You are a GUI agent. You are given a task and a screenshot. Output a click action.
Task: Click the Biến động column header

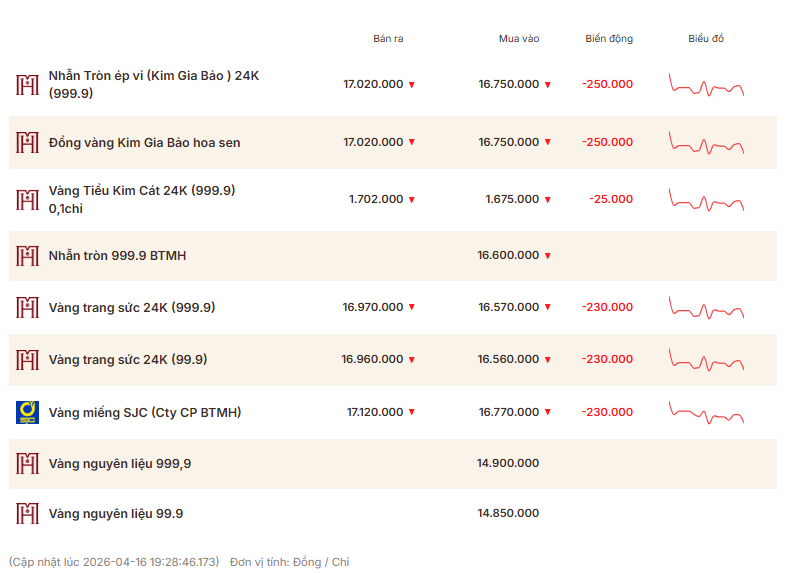click(x=609, y=39)
